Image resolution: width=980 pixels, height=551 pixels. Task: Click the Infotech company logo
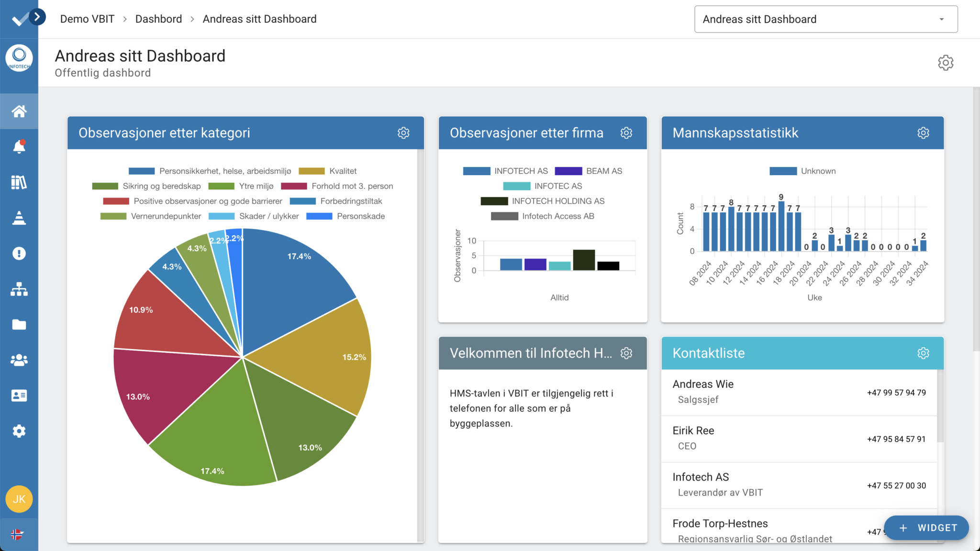[x=19, y=58]
